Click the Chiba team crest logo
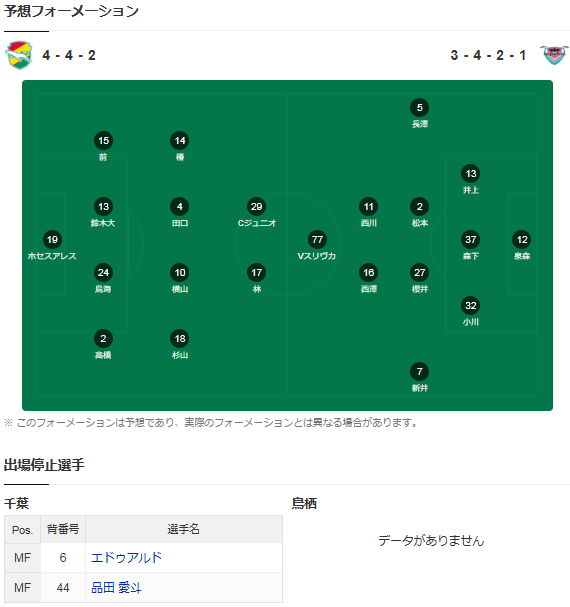 point(19,55)
